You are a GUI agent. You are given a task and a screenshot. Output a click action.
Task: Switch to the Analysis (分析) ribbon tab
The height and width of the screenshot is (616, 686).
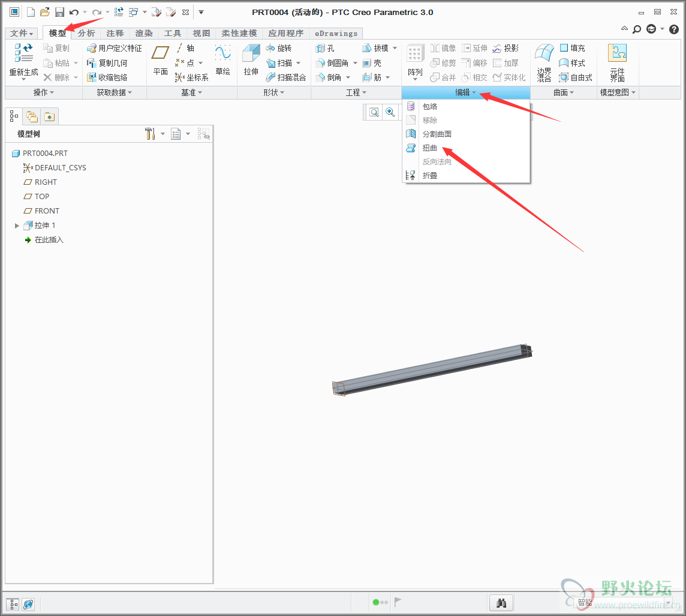86,33
